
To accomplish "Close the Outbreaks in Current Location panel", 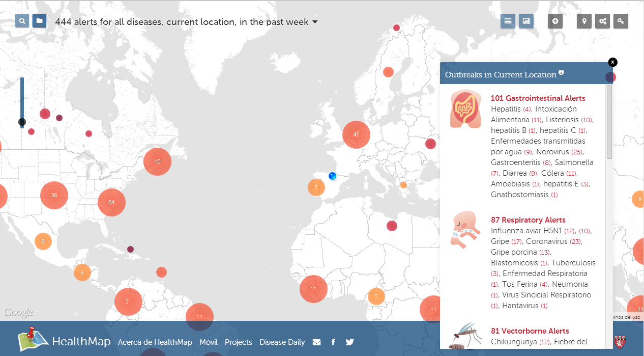I will pyautogui.click(x=612, y=62).
